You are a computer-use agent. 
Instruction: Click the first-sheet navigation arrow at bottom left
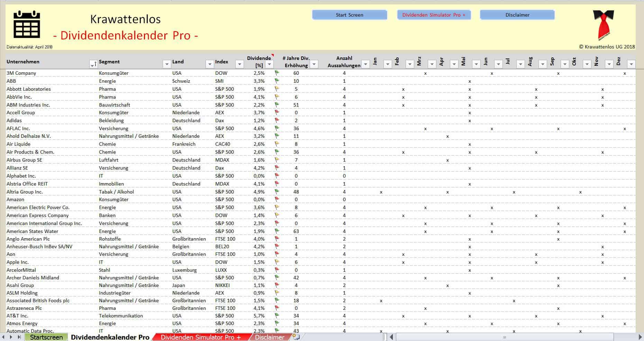[x=3, y=337]
